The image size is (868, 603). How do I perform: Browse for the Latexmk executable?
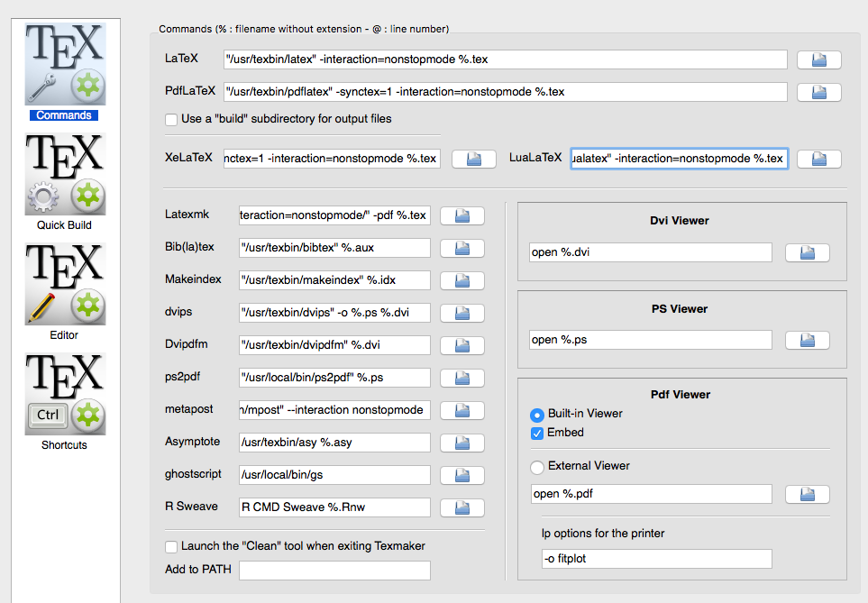pos(462,216)
